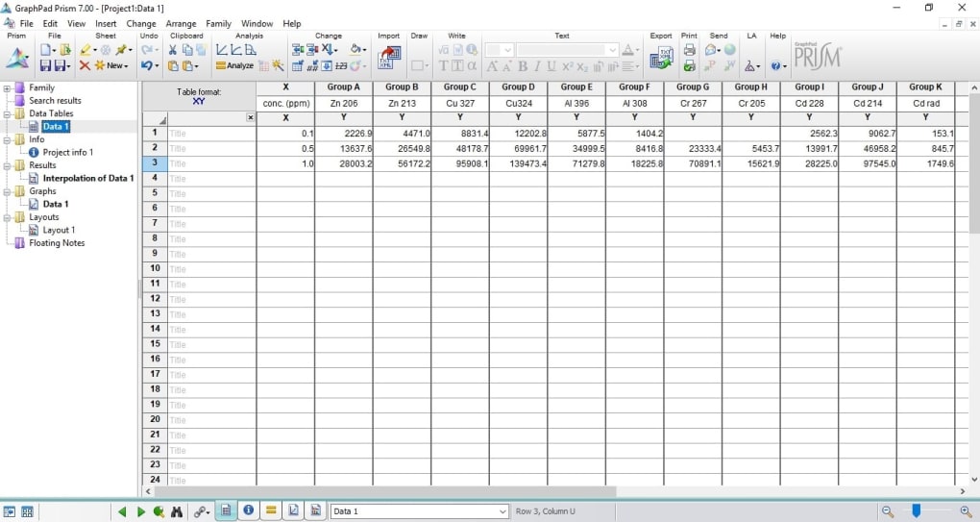The height and width of the screenshot is (522, 980).
Task: Open the New sheet dropdown
Action: pos(111,65)
